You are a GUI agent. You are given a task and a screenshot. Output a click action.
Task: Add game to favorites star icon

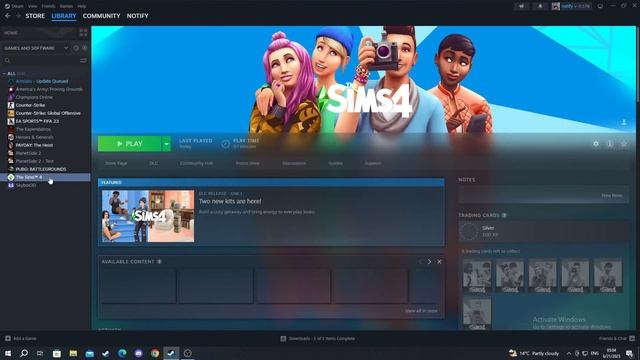(624, 144)
